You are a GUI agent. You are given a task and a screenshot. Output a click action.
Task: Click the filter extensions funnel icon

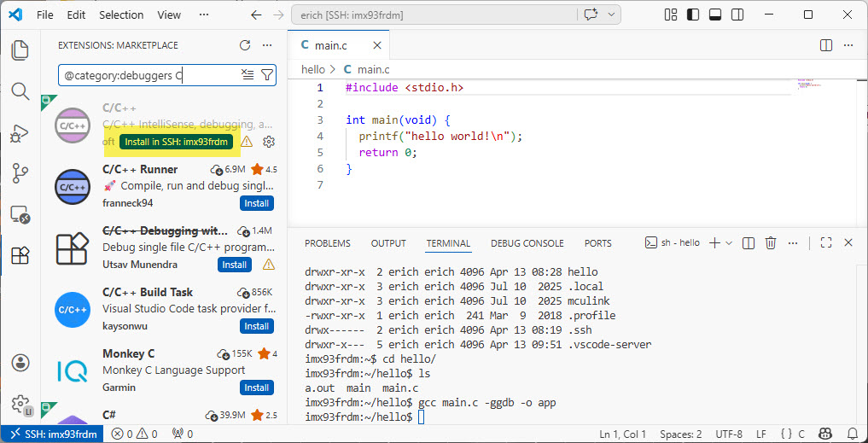(x=267, y=75)
